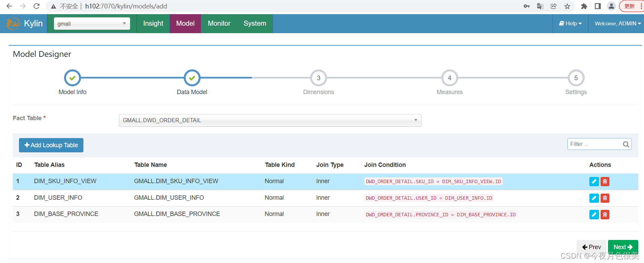Go to the Data Model step

click(192, 78)
